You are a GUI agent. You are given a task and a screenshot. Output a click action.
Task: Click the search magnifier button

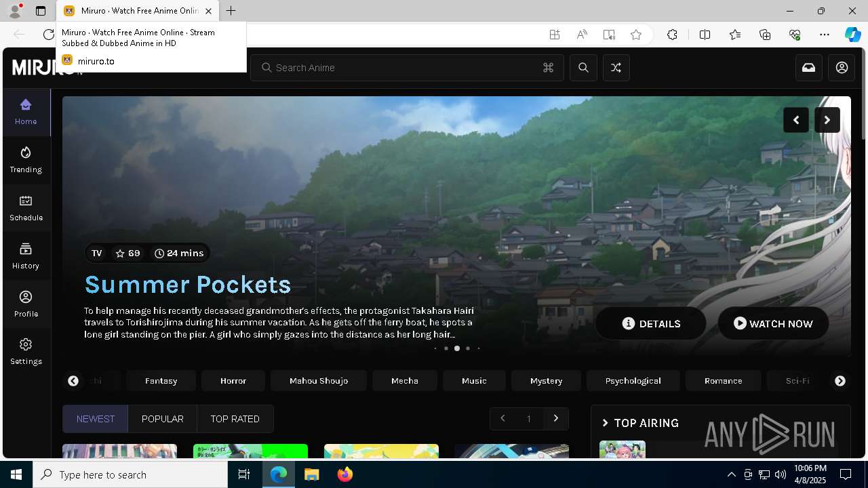(x=583, y=68)
